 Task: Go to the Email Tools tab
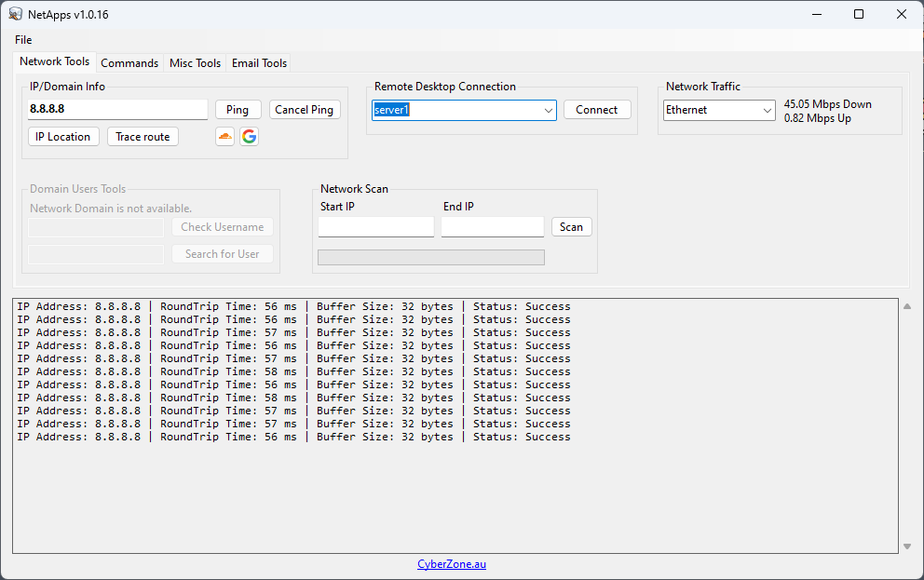259,63
